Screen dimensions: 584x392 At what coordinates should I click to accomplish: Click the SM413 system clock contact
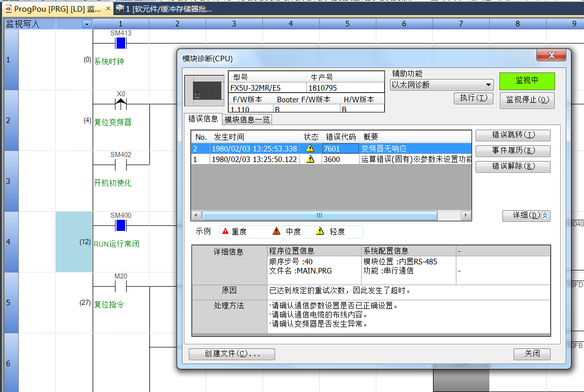121,44
